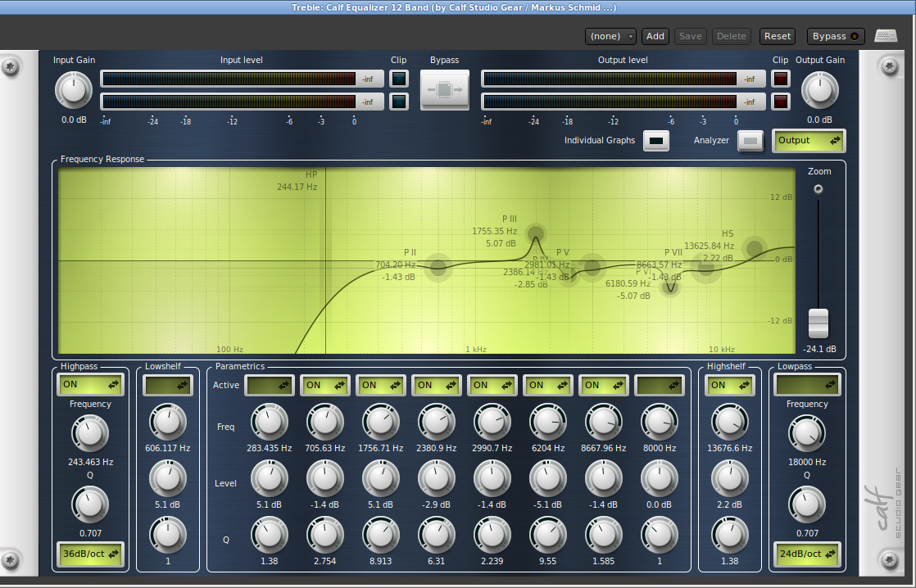Click the Reset button
The height and width of the screenshot is (588, 916).
click(x=777, y=36)
